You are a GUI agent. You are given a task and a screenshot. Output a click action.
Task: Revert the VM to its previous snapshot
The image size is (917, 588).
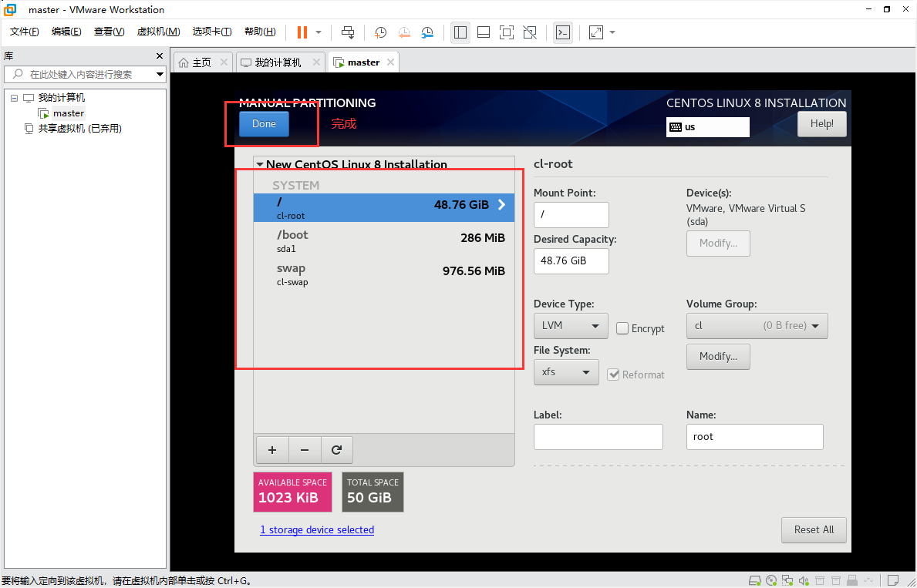[x=404, y=32]
